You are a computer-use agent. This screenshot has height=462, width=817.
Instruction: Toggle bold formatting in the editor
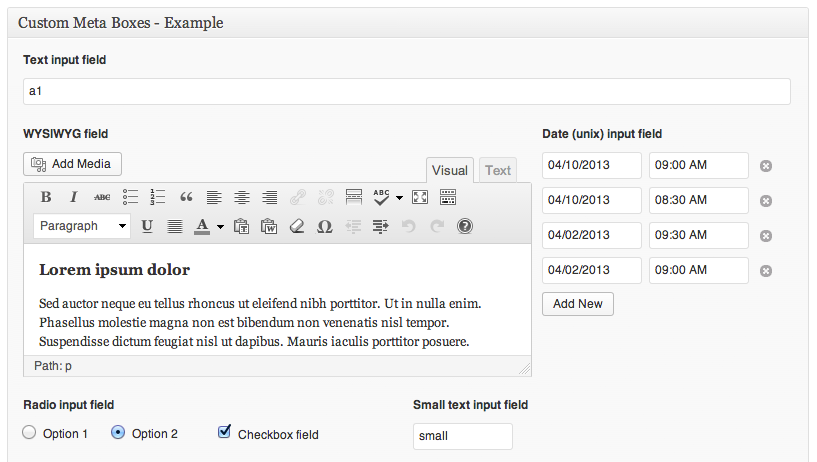46,197
